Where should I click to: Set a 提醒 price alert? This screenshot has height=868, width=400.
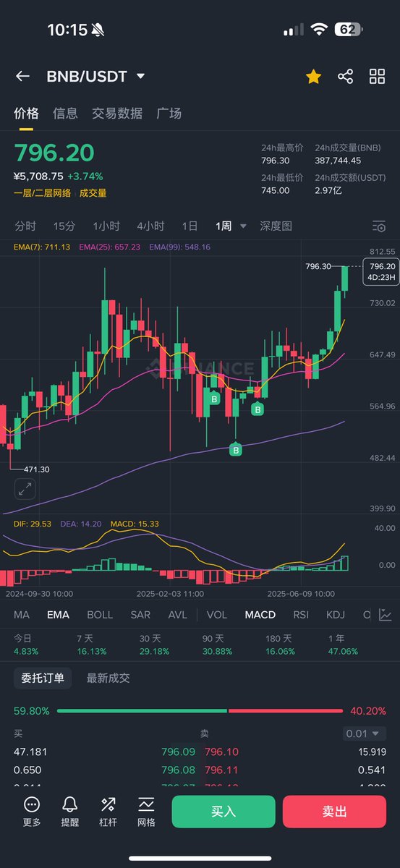[70, 812]
